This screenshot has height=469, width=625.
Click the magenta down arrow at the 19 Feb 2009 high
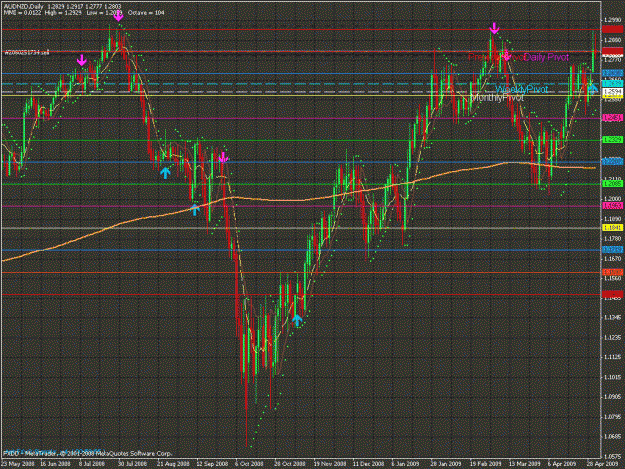(x=494, y=28)
